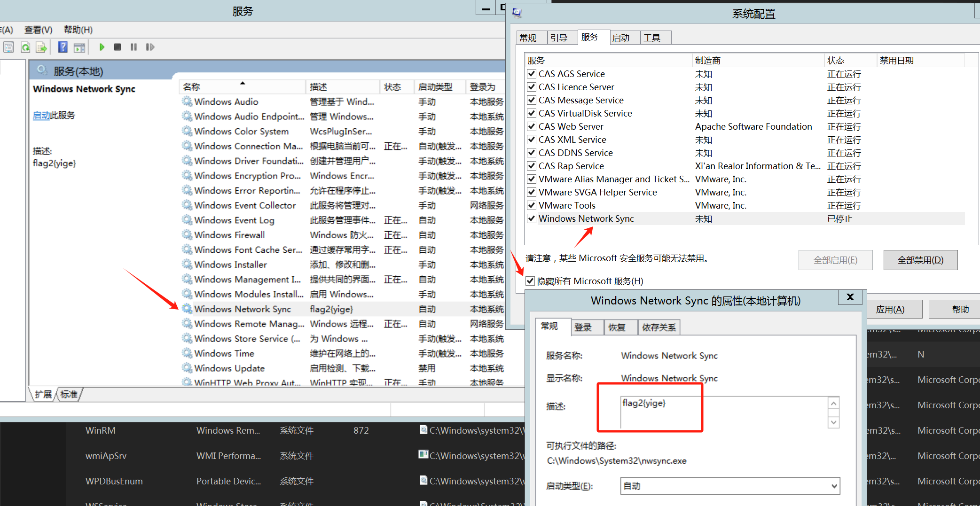The height and width of the screenshot is (506, 980).
Task: Uncheck the CAS Web Server checkbox
Action: (x=532, y=126)
